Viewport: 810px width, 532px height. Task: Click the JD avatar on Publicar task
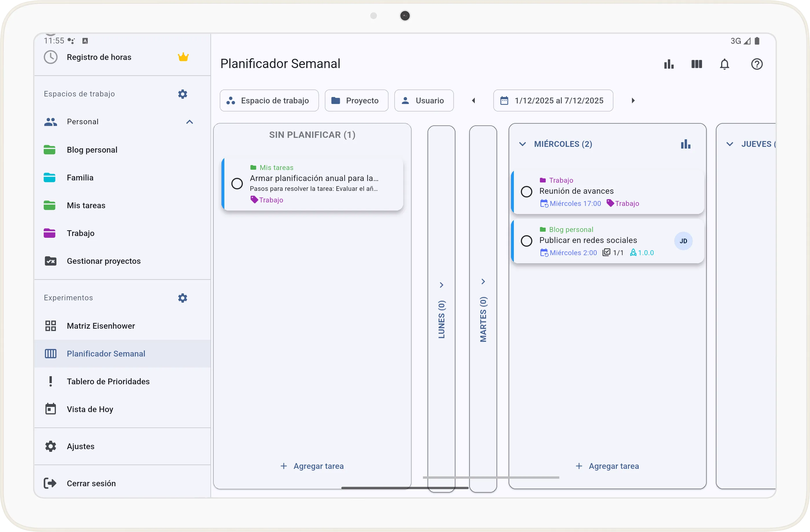(x=683, y=241)
